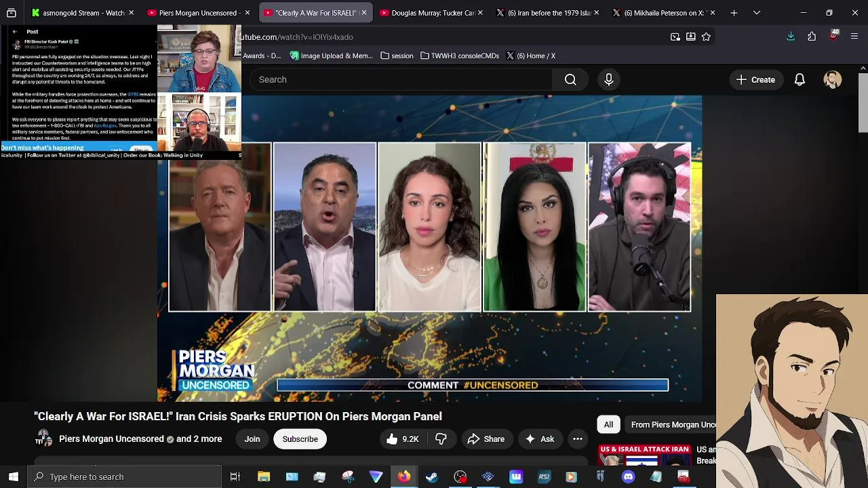Viewport: 868px width, 488px height.
Task: Expand the list all tabs dropdown
Action: pos(757,13)
